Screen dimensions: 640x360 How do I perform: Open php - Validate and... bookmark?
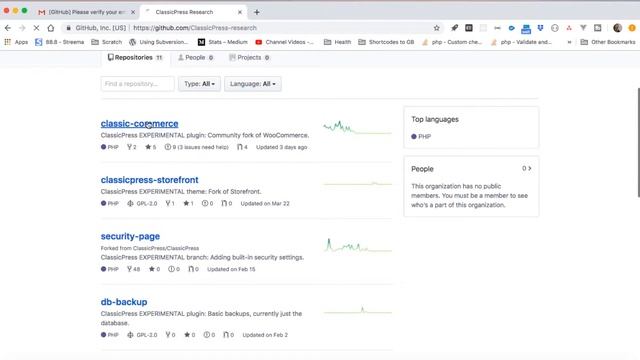(521, 42)
